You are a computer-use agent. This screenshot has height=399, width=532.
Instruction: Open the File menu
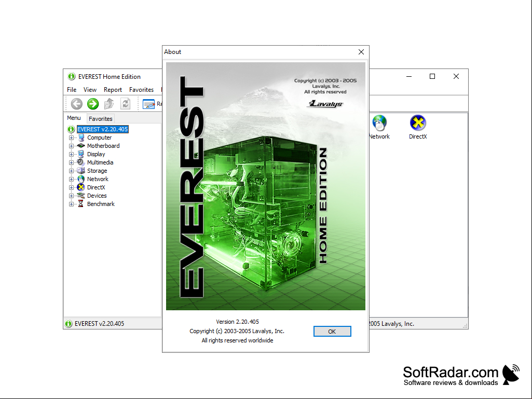tap(72, 90)
